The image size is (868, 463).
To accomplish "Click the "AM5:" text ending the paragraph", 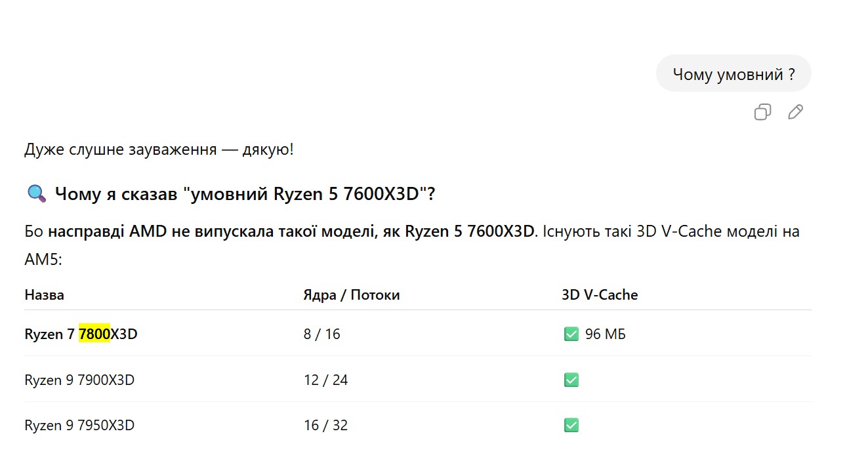I will tap(43, 260).
